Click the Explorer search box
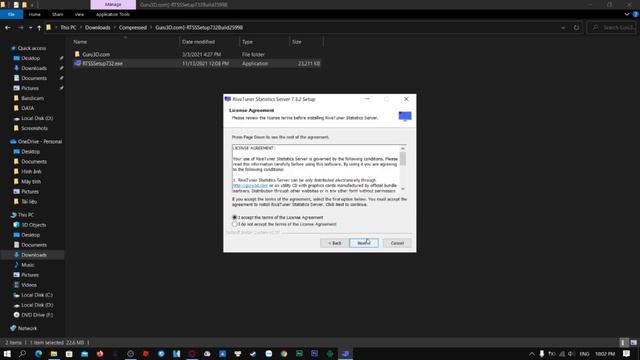This screenshot has height=360, width=640. point(611,27)
